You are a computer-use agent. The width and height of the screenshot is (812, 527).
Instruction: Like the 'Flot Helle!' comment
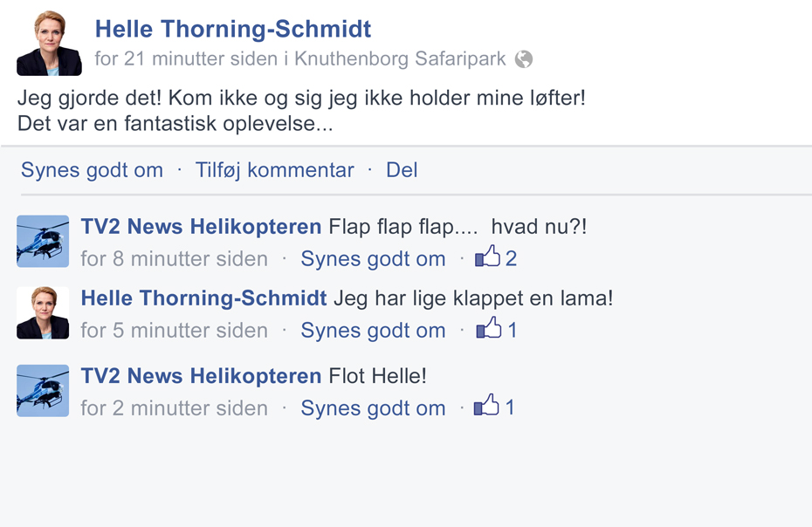point(373,408)
